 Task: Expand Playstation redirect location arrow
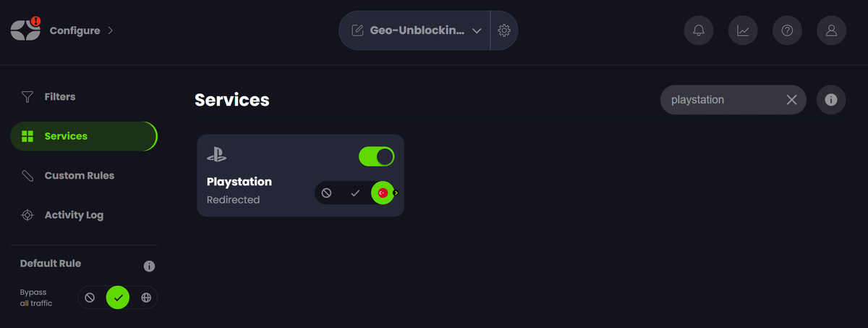tap(396, 193)
